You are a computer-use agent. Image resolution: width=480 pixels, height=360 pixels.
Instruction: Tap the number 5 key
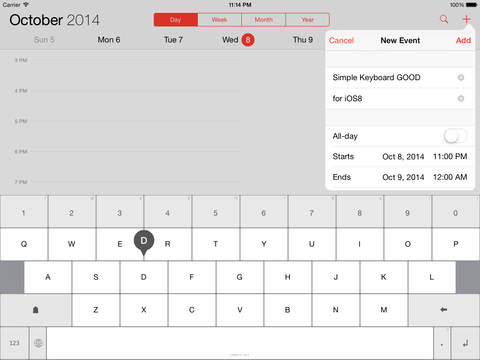tap(216, 212)
